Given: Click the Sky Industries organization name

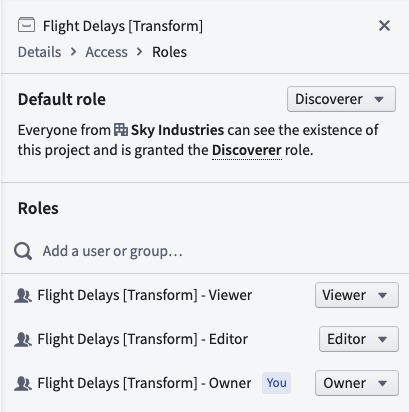Looking at the screenshot, I should [177, 130].
